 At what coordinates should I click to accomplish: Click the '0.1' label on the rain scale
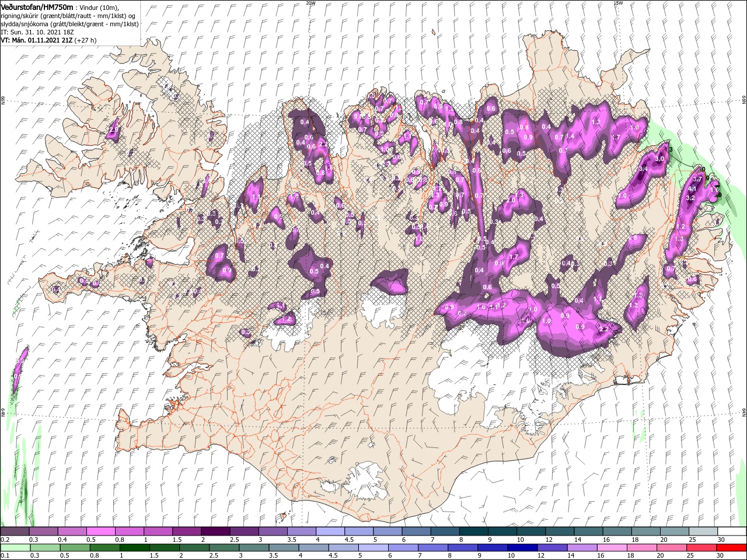[5, 556]
